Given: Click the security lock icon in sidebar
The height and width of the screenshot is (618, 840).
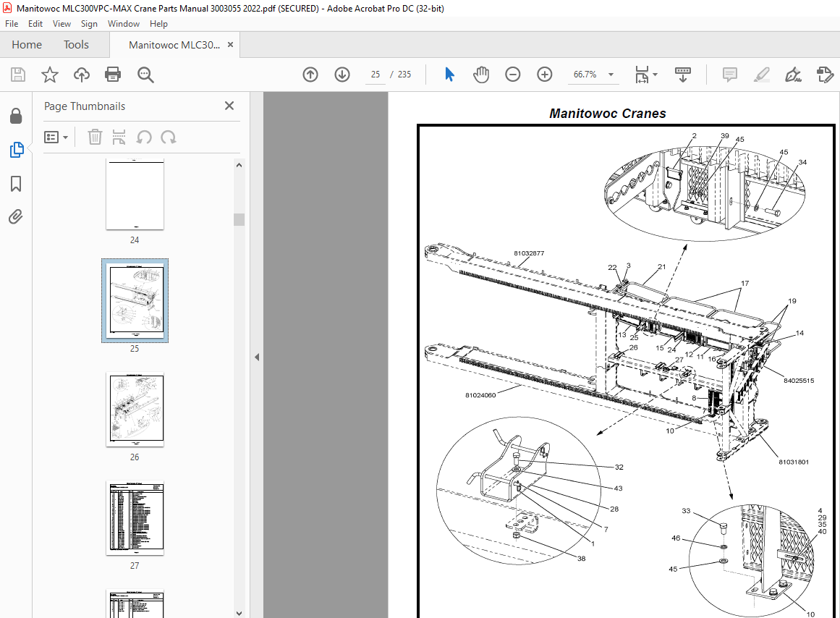Looking at the screenshot, I should pyautogui.click(x=16, y=116).
